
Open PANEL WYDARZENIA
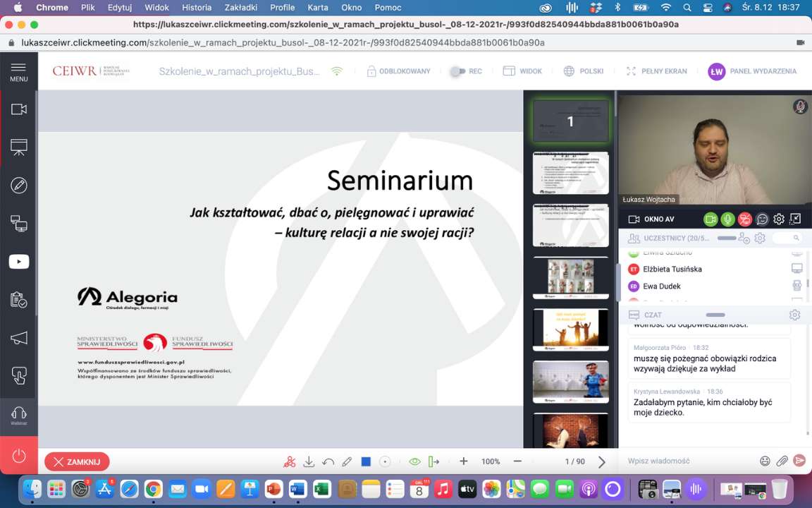coord(752,71)
